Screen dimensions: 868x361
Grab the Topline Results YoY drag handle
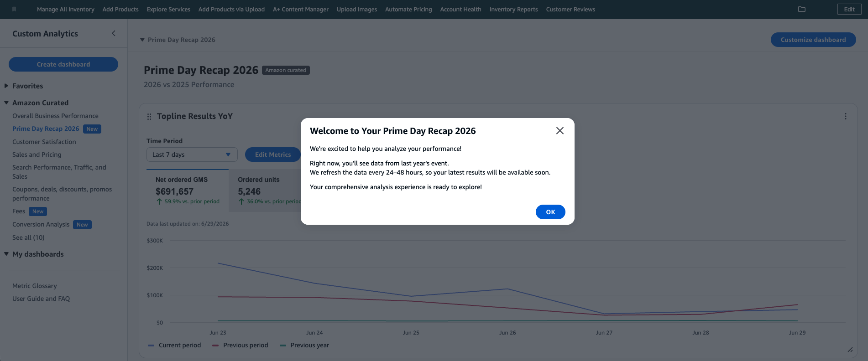point(149,117)
